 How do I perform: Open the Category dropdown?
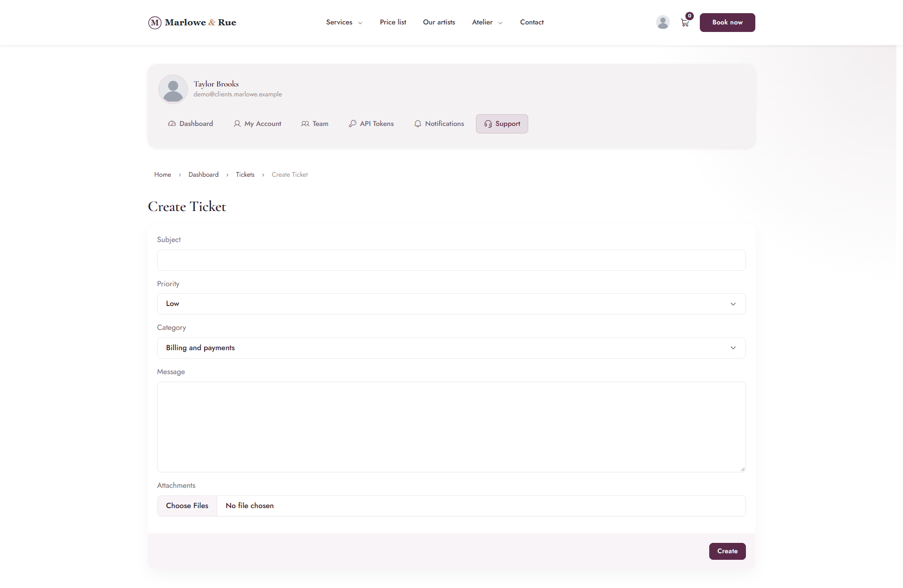451,348
